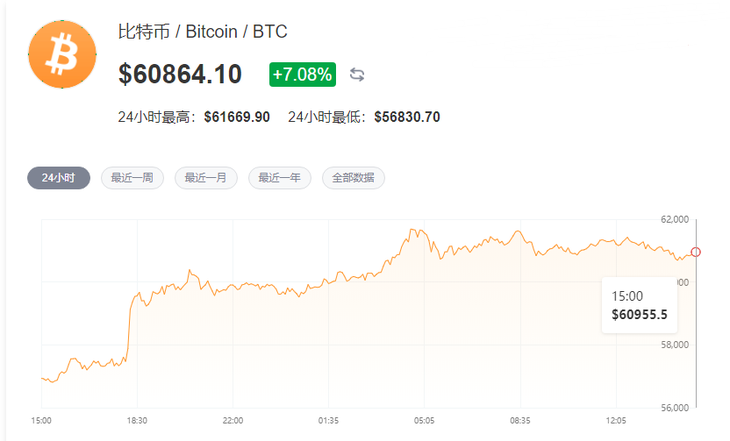Viewport: 730px width, 441px height.
Task: Select the 24小时 time range tab
Action: click(x=58, y=178)
